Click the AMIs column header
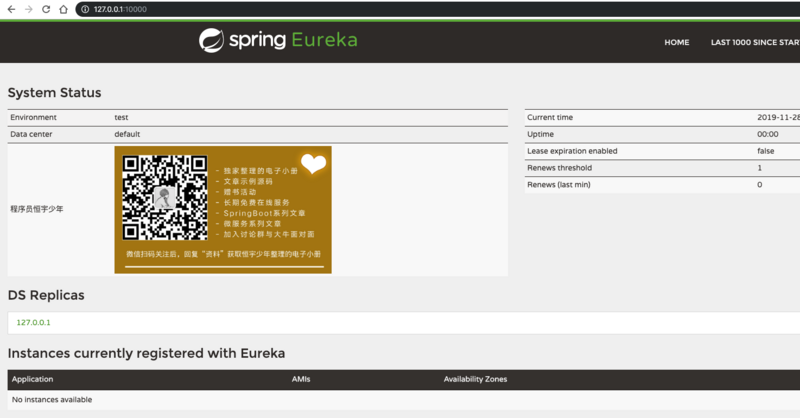 click(301, 379)
